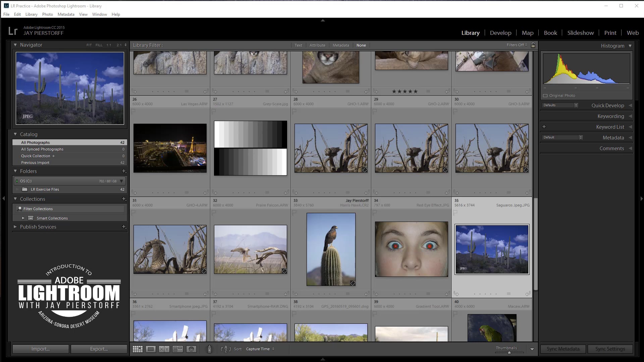The image size is (644, 362).
Task: Add a new keyword via Keyword List plus
Action: pos(544,127)
